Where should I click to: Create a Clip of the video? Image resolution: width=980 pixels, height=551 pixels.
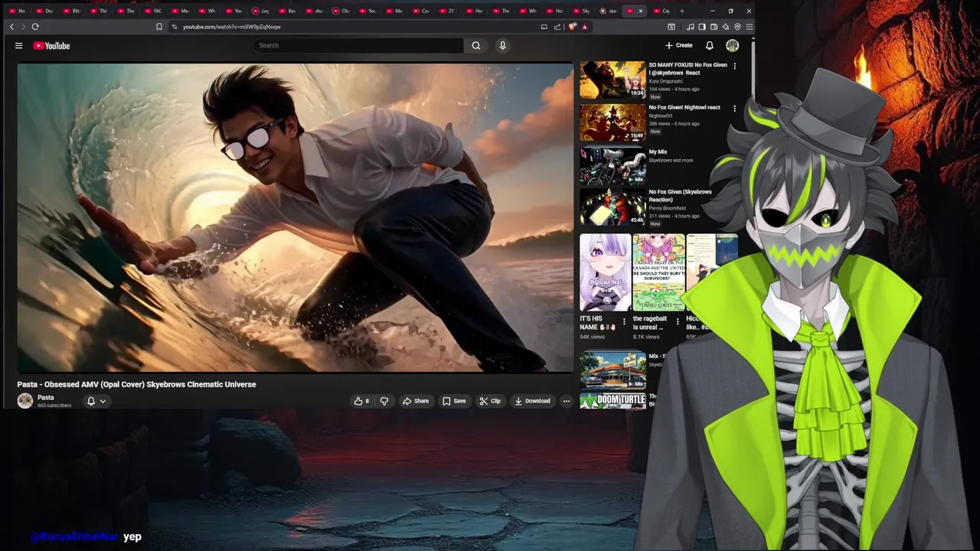coord(490,401)
